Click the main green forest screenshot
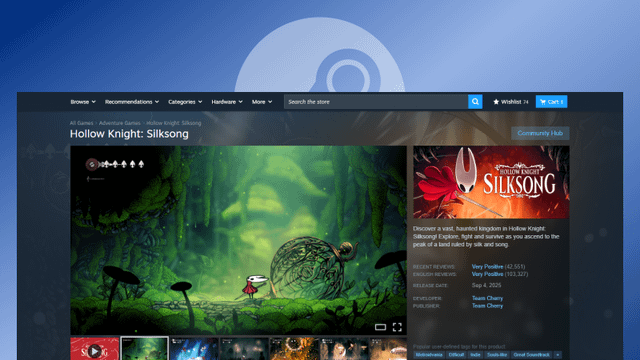The image size is (640, 360). [x=238, y=240]
